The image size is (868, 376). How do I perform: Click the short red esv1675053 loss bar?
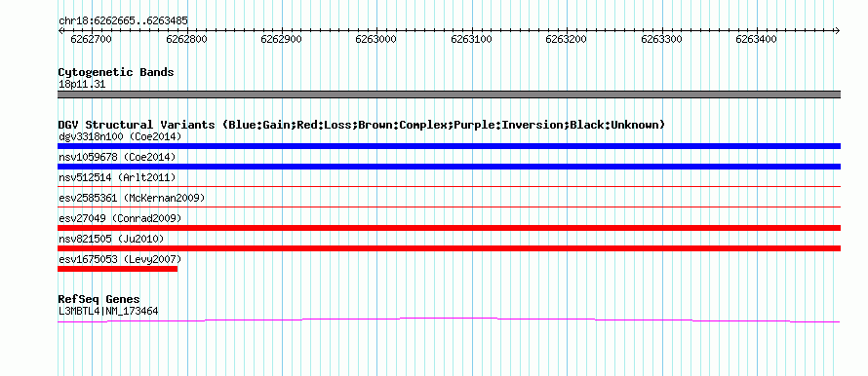click(117, 269)
